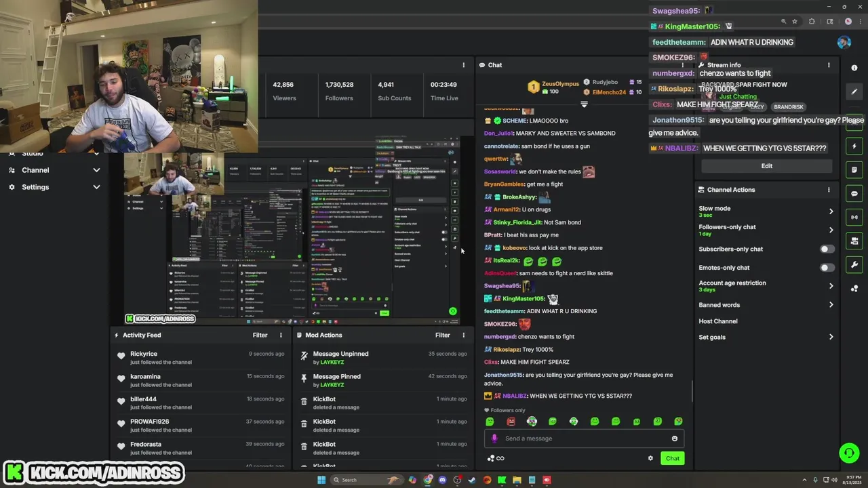The image size is (868, 488).
Task: Click the green Chat send button
Action: (672, 458)
